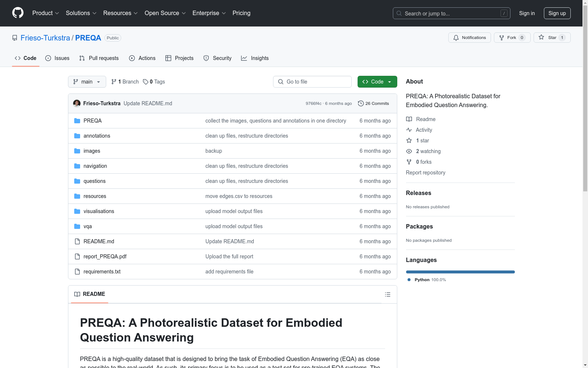The image size is (588, 368).
Task: Open the questions folder
Action: tap(94, 181)
